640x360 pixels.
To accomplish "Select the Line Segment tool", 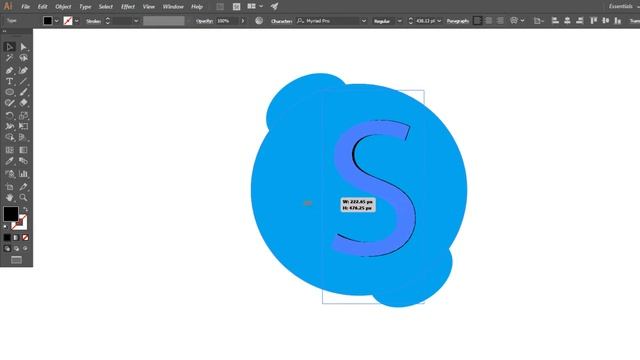I will click(23, 81).
